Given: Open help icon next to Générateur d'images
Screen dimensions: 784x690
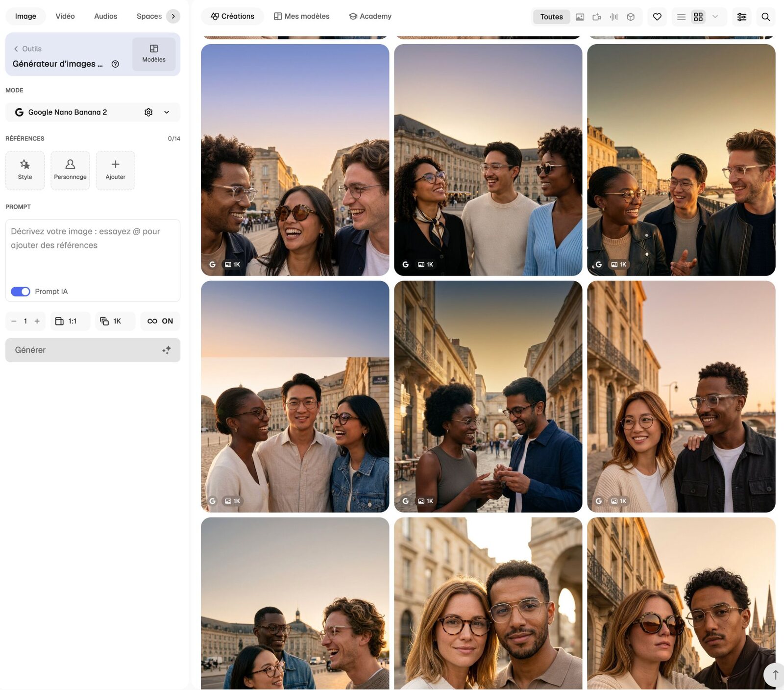Looking at the screenshot, I should [x=115, y=64].
